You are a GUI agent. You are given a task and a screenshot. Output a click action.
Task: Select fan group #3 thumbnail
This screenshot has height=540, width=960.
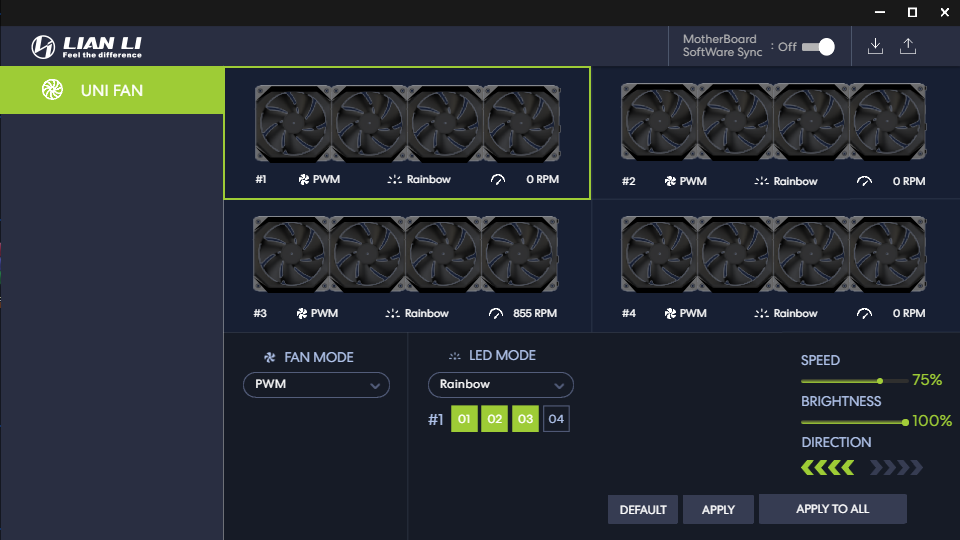(x=405, y=254)
